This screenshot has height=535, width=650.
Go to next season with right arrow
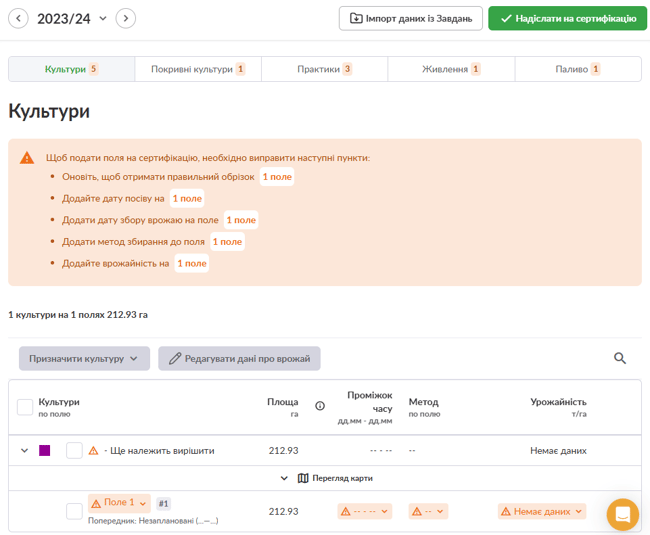pos(125,18)
